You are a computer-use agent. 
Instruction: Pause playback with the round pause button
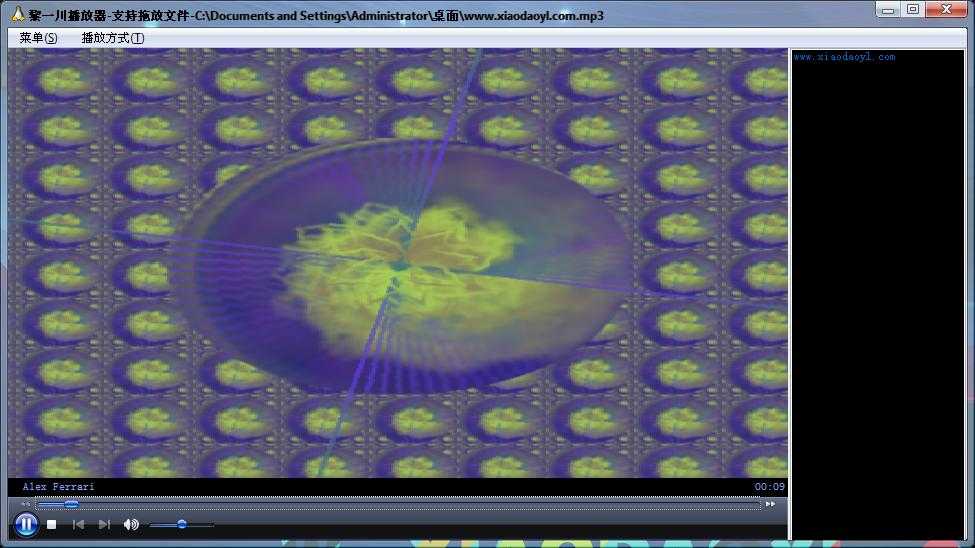click(x=26, y=524)
